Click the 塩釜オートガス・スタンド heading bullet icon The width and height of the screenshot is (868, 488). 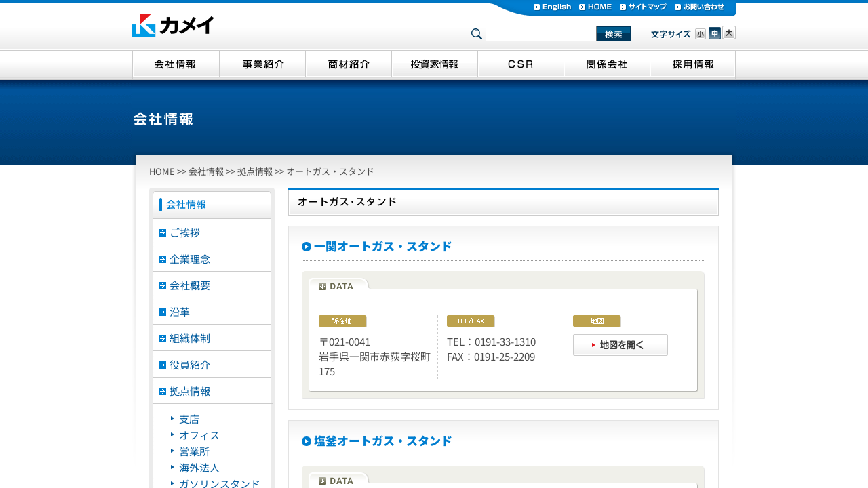pyautogui.click(x=307, y=441)
